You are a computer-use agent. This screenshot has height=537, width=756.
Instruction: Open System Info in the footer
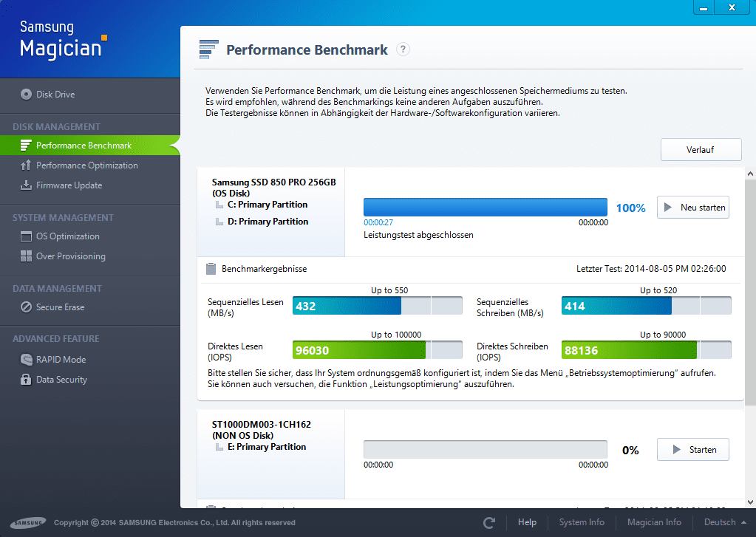(x=582, y=522)
